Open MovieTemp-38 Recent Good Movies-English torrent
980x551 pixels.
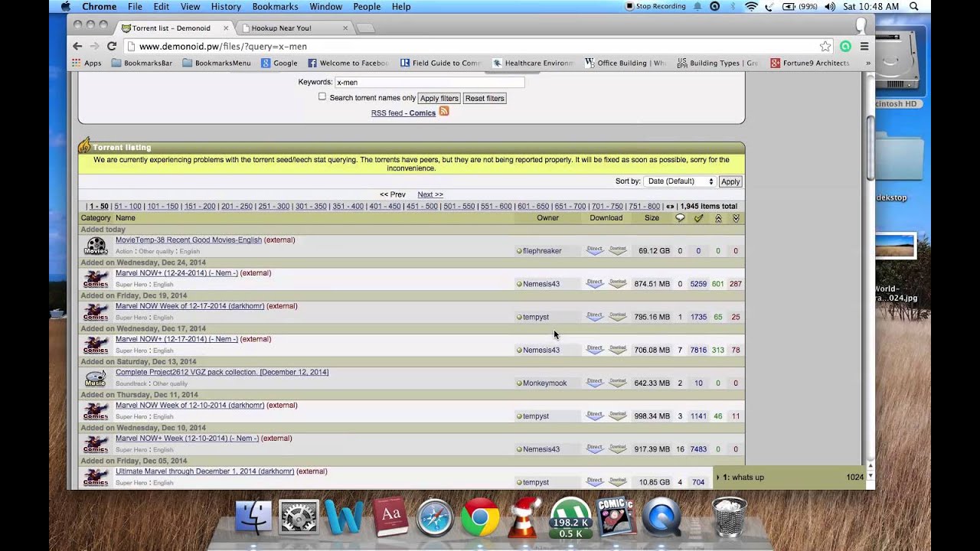click(188, 240)
